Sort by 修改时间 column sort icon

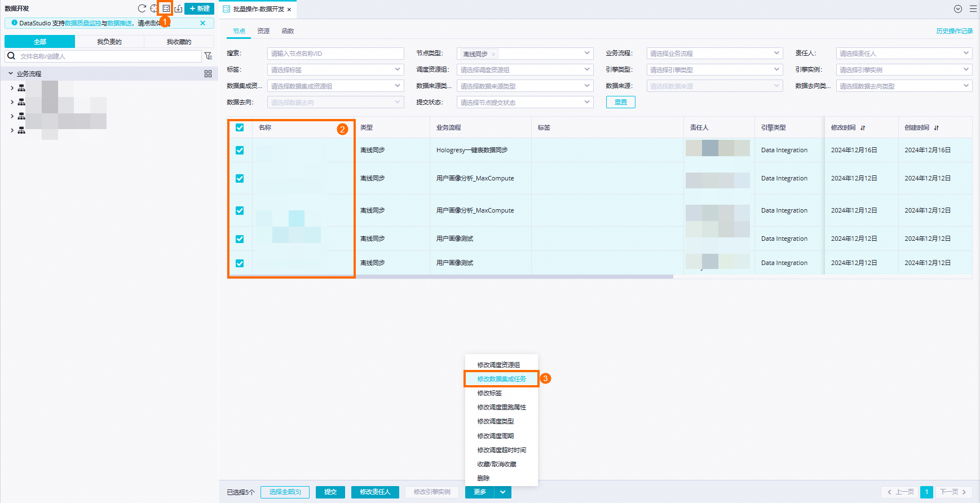(863, 128)
